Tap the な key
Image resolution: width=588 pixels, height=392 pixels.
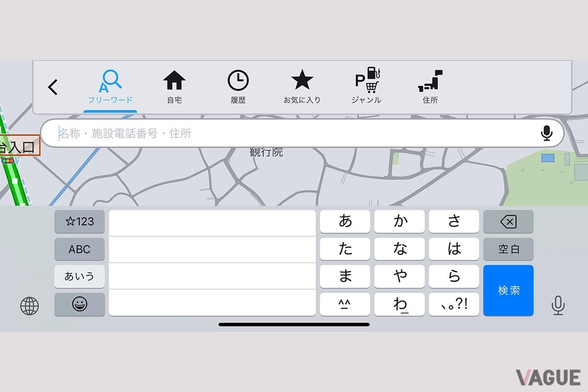tap(399, 249)
